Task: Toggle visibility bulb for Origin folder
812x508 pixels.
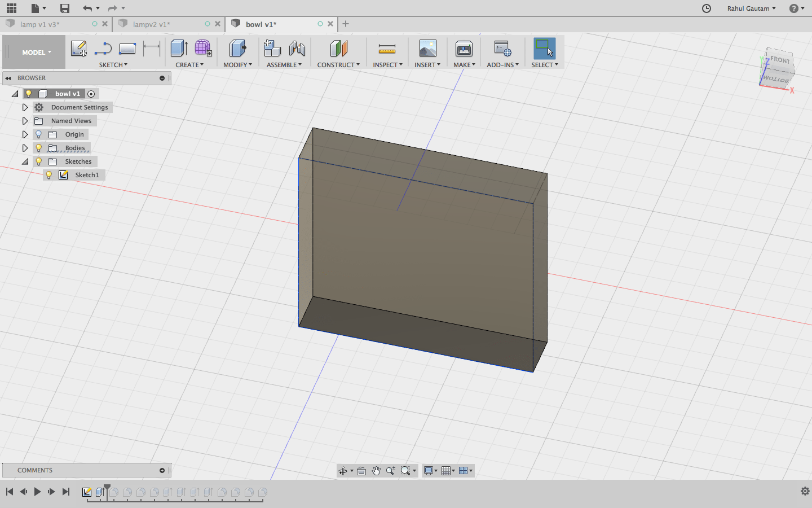Action: [x=38, y=134]
